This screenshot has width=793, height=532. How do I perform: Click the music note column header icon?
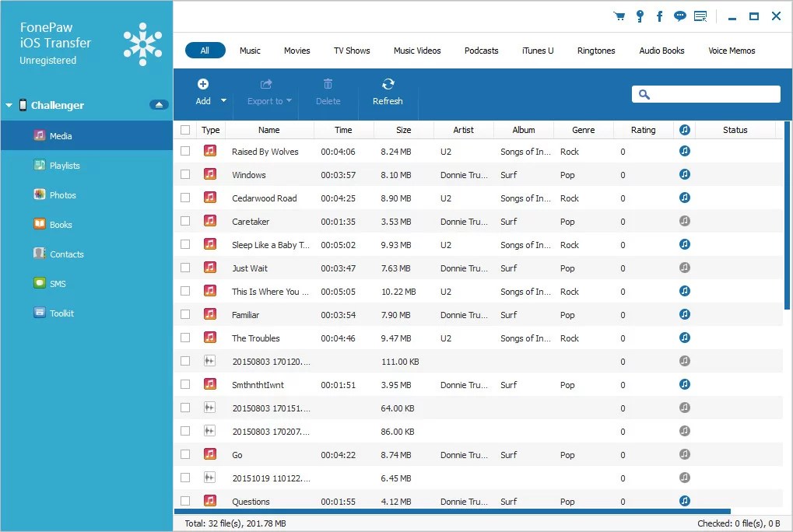684,130
